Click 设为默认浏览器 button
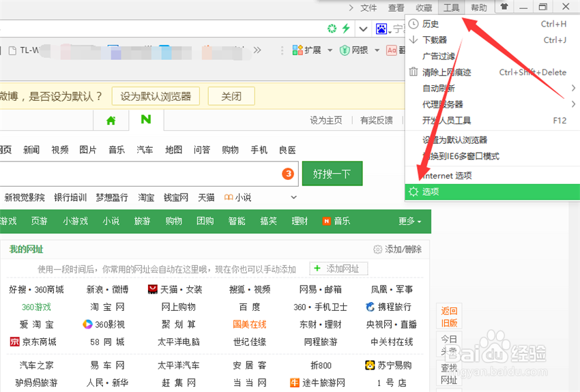 tap(156, 96)
